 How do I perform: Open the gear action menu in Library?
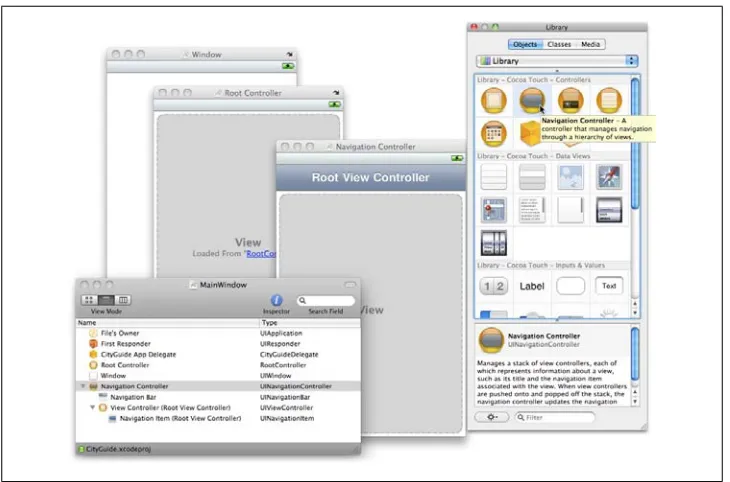point(492,417)
